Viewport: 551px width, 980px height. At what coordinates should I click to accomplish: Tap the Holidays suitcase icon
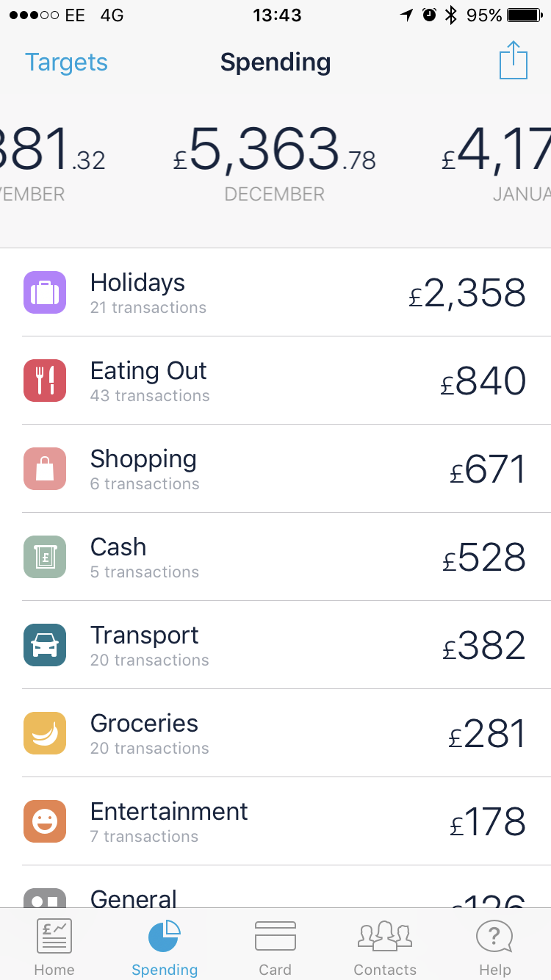click(x=45, y=292)
